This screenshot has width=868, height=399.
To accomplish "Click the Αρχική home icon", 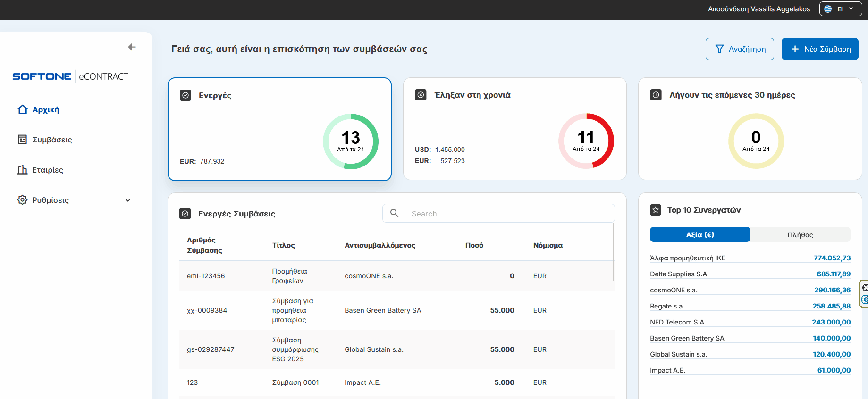I will [22, 109].
